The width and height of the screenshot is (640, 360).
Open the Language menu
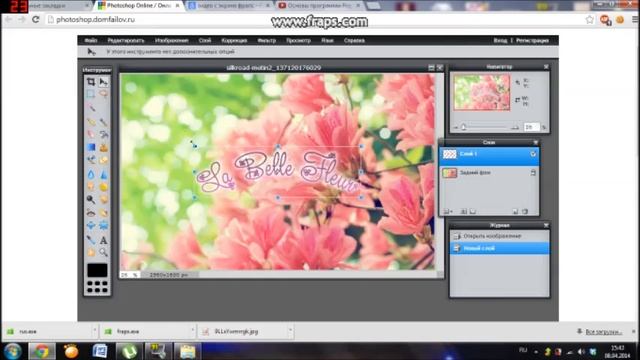(327, 40)
